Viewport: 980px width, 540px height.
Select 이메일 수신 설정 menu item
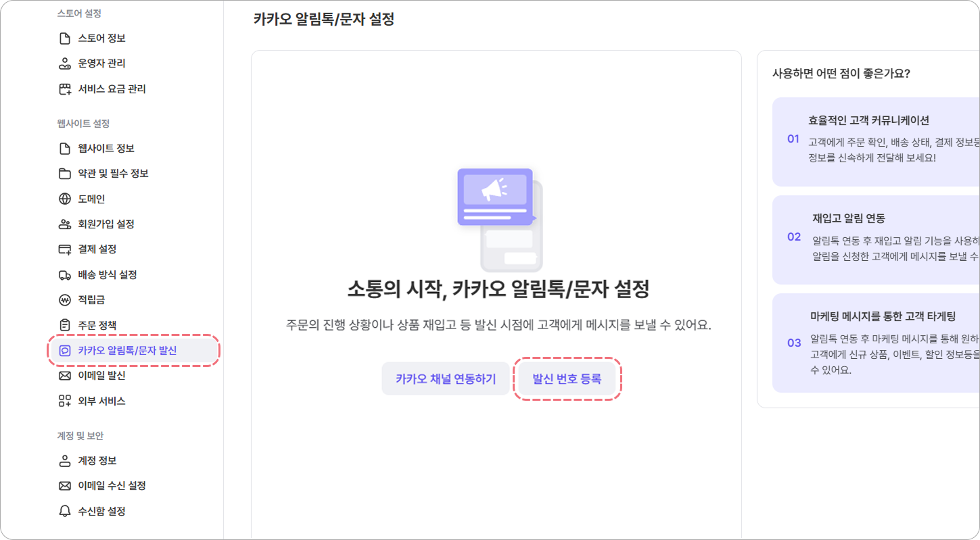[134, 486]
